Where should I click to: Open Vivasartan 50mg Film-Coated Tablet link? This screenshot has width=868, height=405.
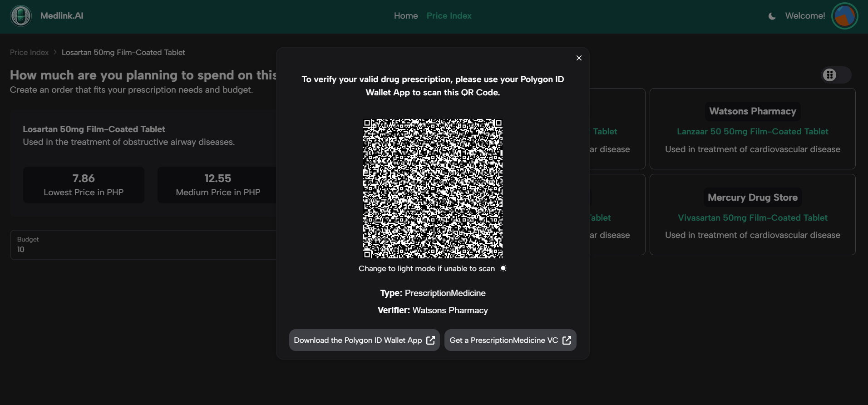point(753,217)
